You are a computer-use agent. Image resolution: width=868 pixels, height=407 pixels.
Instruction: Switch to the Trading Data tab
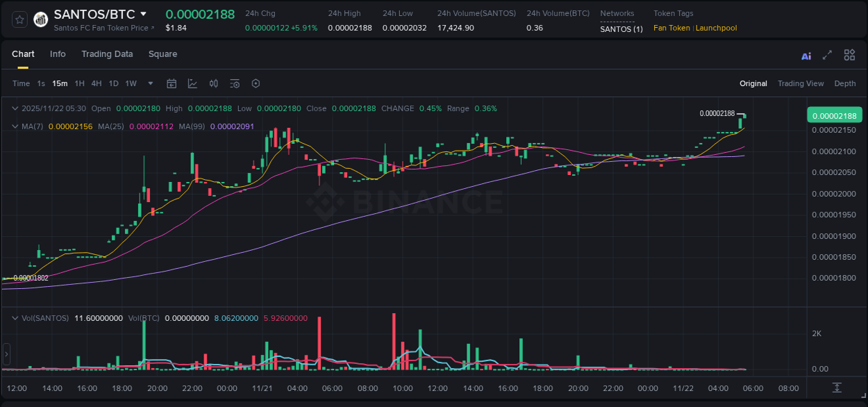click(107, 54)
